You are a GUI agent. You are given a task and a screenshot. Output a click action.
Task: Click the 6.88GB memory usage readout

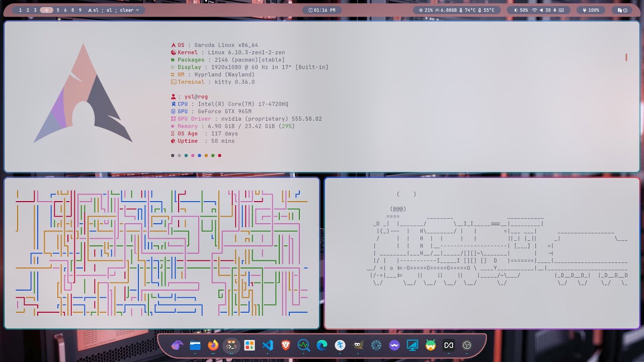point(446,10)
